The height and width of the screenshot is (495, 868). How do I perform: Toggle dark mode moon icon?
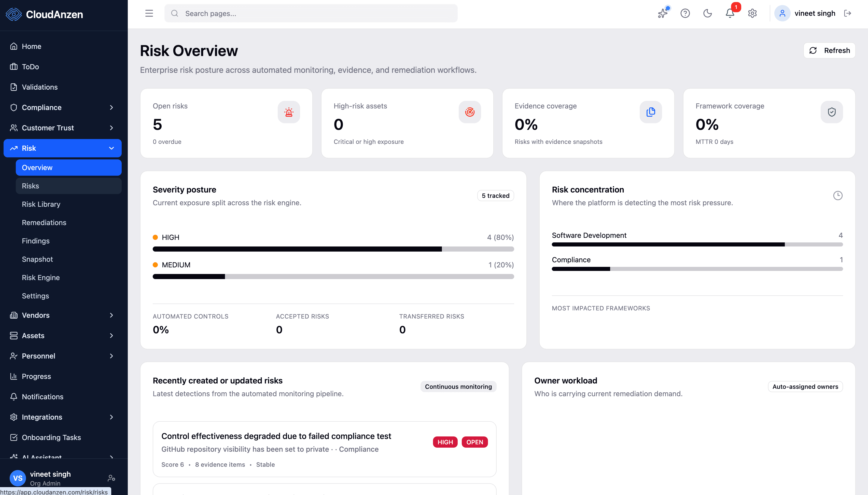(x=707, y=13)
